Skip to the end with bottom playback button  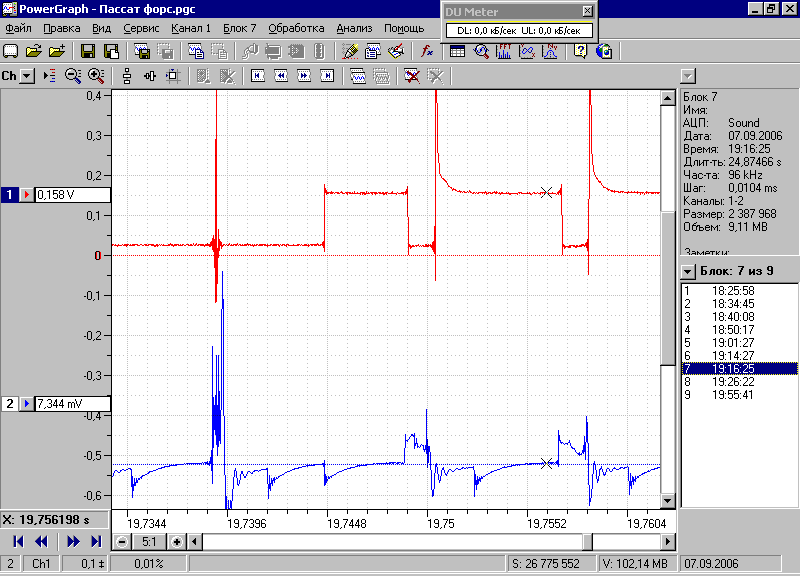pyautogui.click(x=96, y=542)
